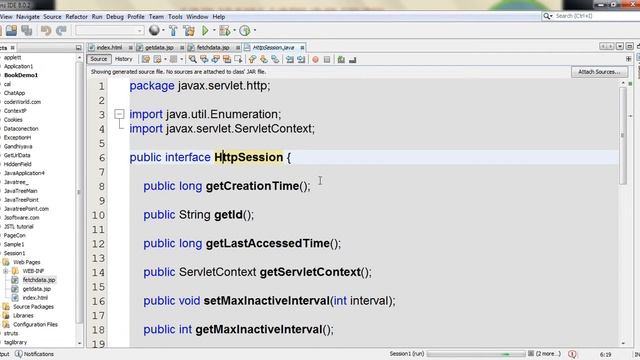Click the Shift Line Right icon
Image resolution: width=640 pixels, height=360 pixels.
pos(301,60)
